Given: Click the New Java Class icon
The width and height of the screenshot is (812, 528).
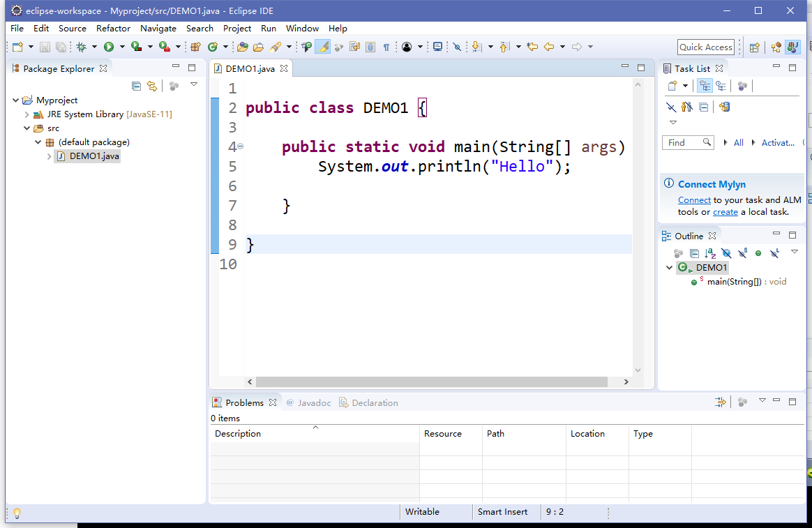Looking at the screenshot, I should (x=212, y=47).
